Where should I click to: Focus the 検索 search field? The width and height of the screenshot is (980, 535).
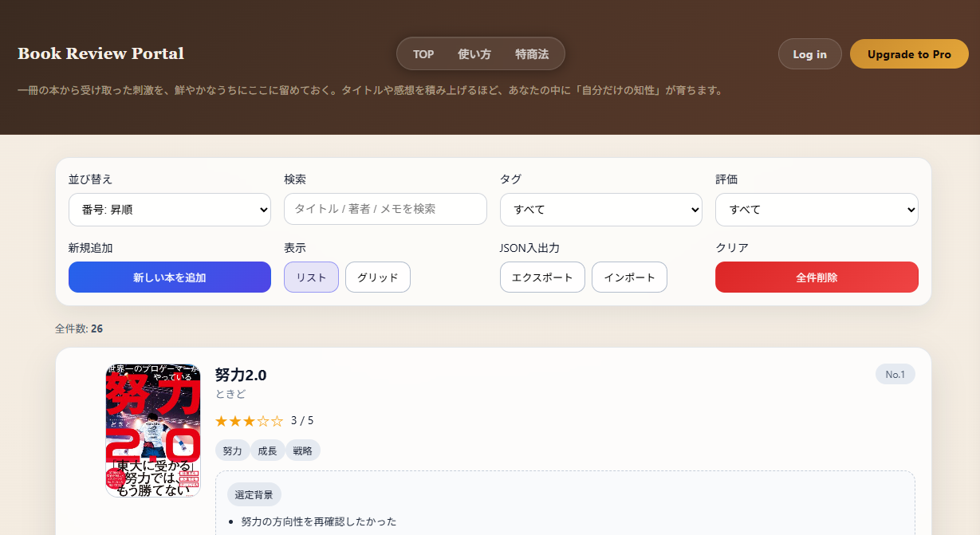point(385,209)
